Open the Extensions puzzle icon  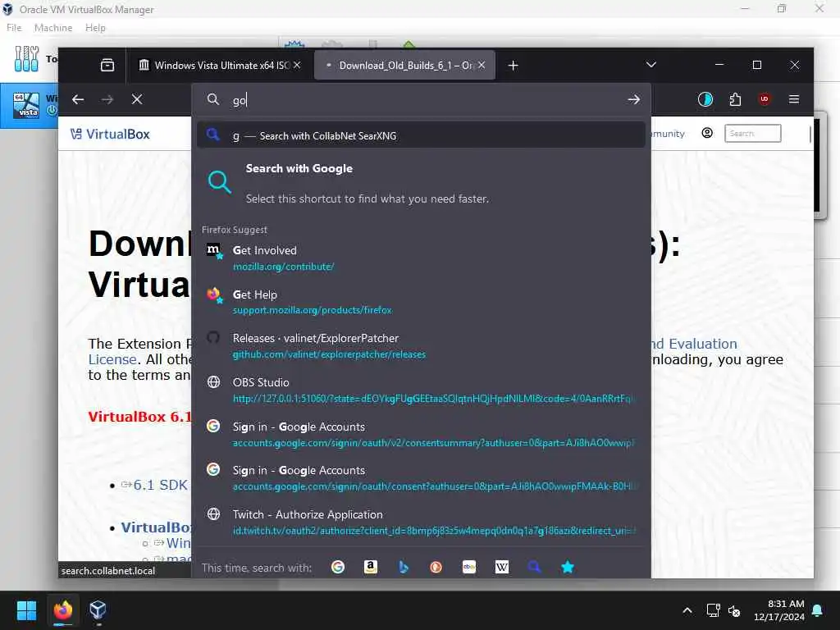click(x=735, y=99)
